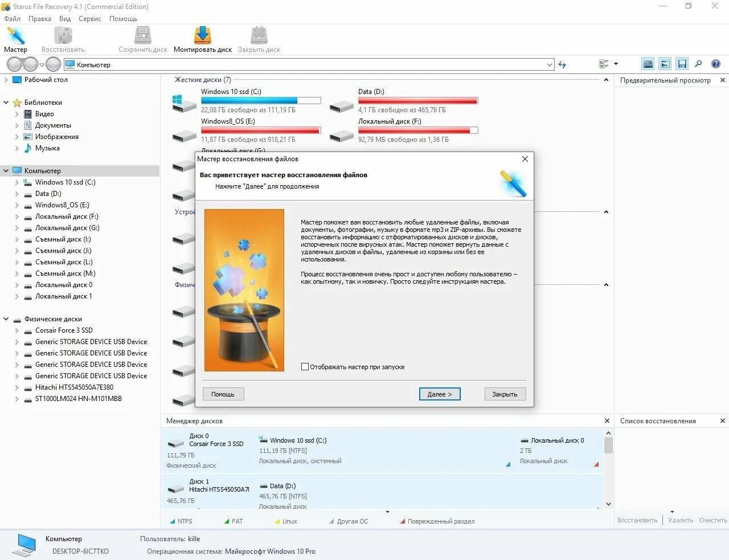Click Data (D:) red usage bar

coord(418,101)
